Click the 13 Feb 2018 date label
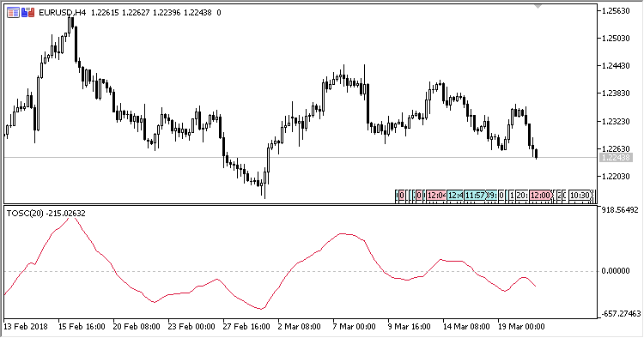Screen dimensions: 644x338 [26, 327]
